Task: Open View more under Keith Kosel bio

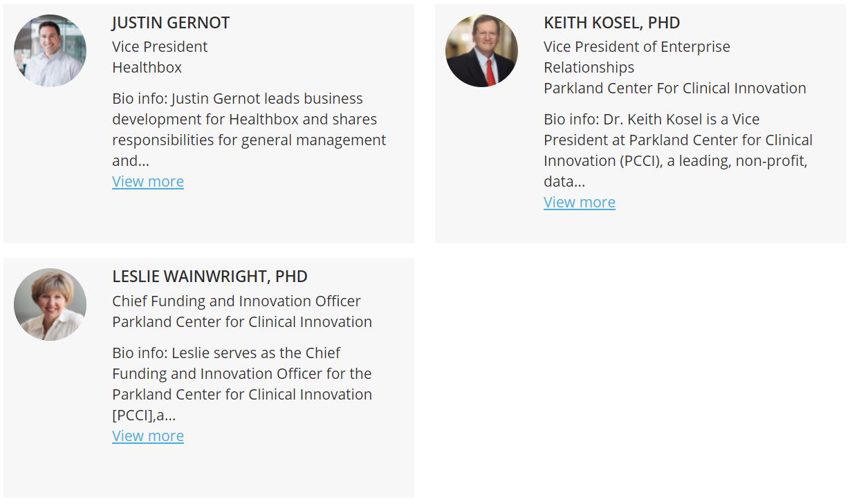Action: click(580, 202)
